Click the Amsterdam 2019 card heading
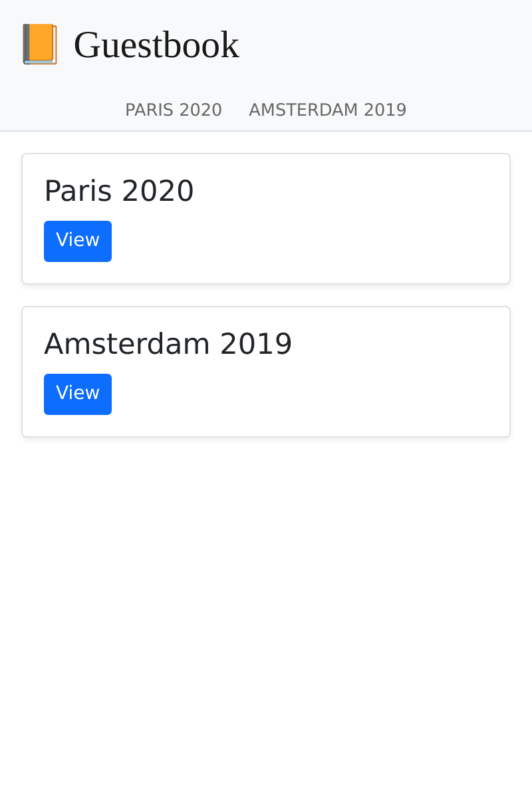This screenshot has width=532, height=798. pyautogui.click(x=168, y=344)
